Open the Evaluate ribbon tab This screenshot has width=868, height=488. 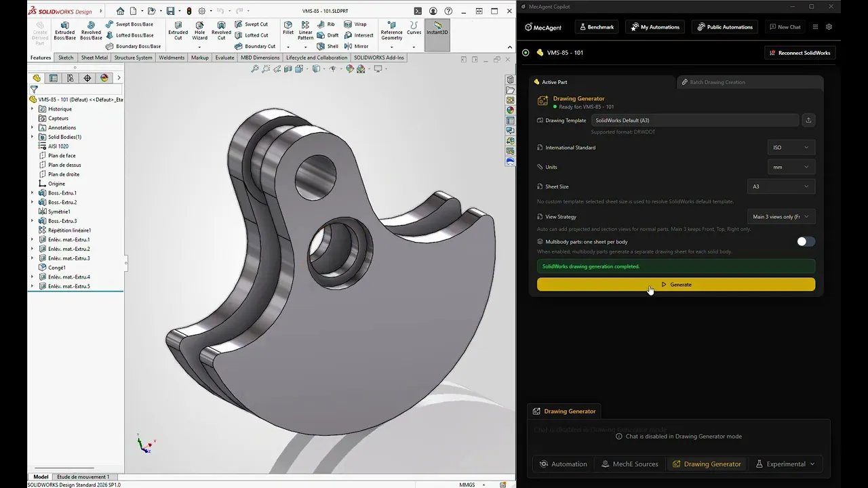(224, 58)
